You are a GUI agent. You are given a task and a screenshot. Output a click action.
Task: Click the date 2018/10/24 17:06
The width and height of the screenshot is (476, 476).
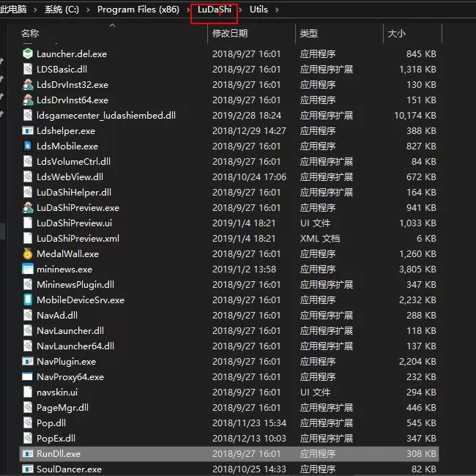click(249, 177)
